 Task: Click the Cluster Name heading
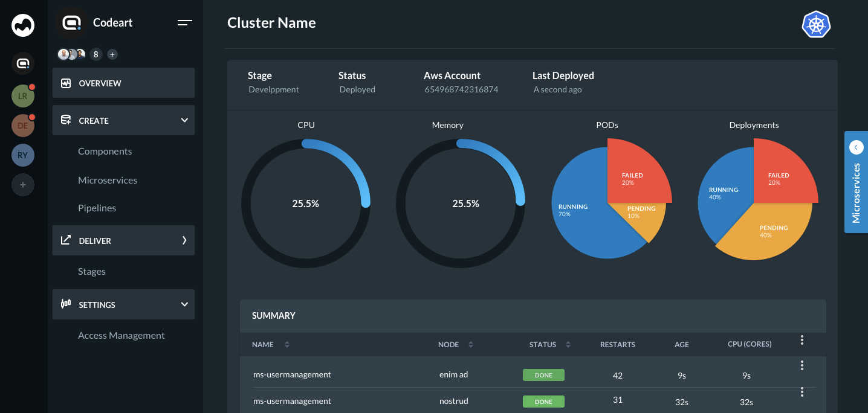point(271,23)
